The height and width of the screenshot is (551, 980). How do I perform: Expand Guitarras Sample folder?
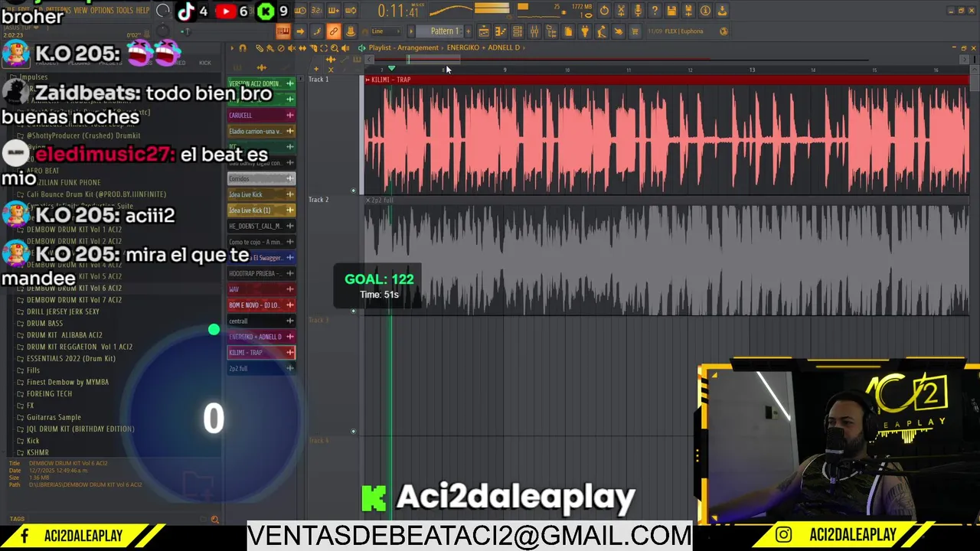pyautogui.click(x=54, y=417)
